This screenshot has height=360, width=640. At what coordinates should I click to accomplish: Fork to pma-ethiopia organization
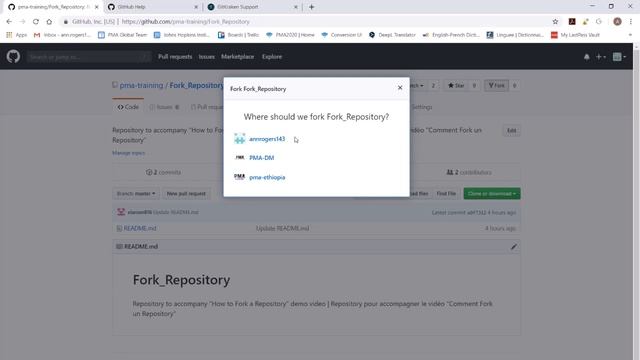(267, 177)
